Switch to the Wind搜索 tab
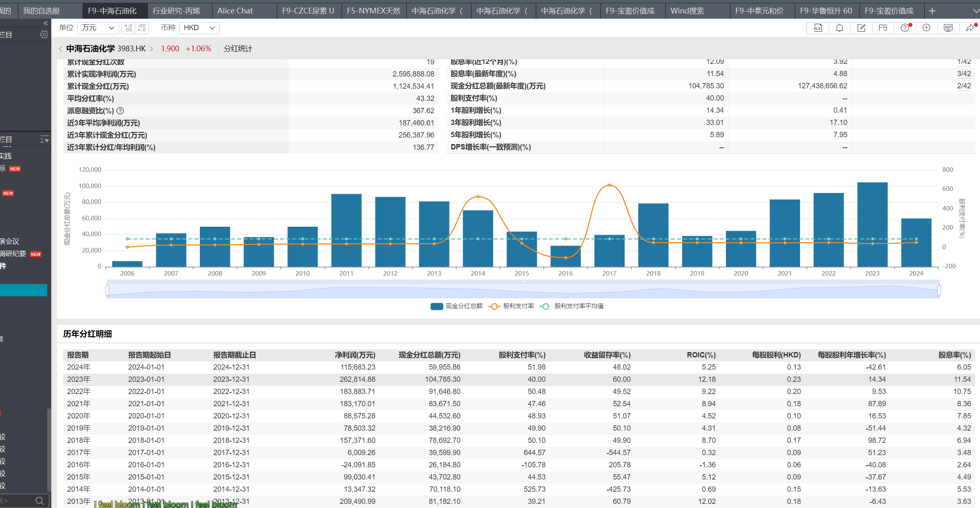The height and width of the screenshot is (508, 980). coord(687,11)
